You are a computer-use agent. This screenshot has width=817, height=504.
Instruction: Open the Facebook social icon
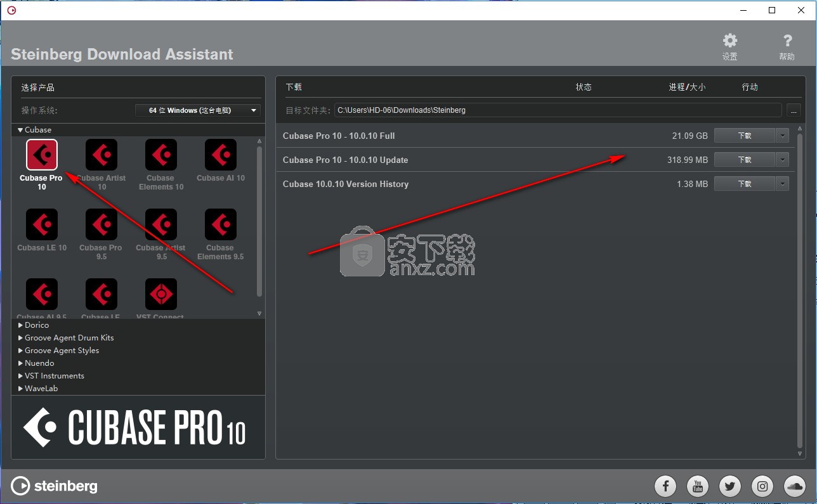click(665, 486)
